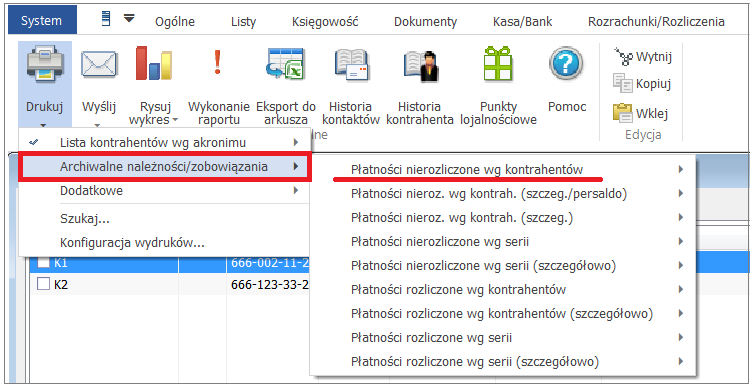Image resolution: width=753 pixels, height=389 pixels.
Task: Open Historia kontaktów icon
Action: (x=351, y=64)
